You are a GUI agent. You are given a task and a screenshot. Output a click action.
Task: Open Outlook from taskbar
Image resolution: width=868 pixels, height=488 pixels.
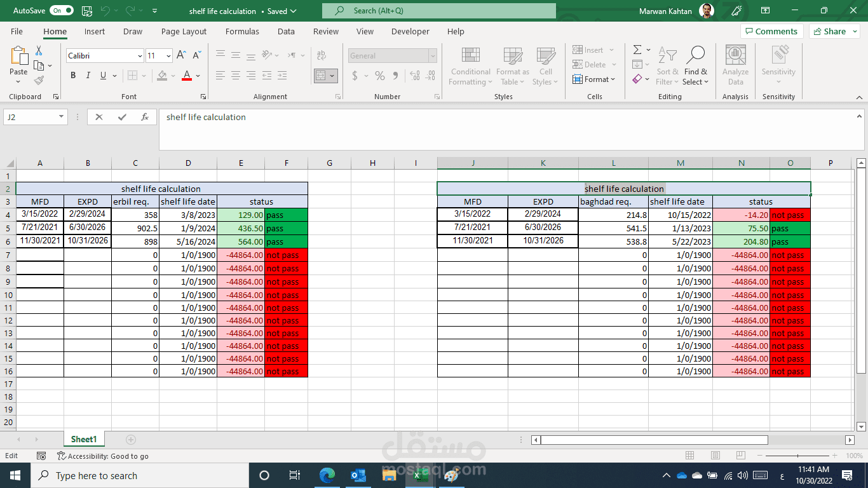click(x=358, y=475)
